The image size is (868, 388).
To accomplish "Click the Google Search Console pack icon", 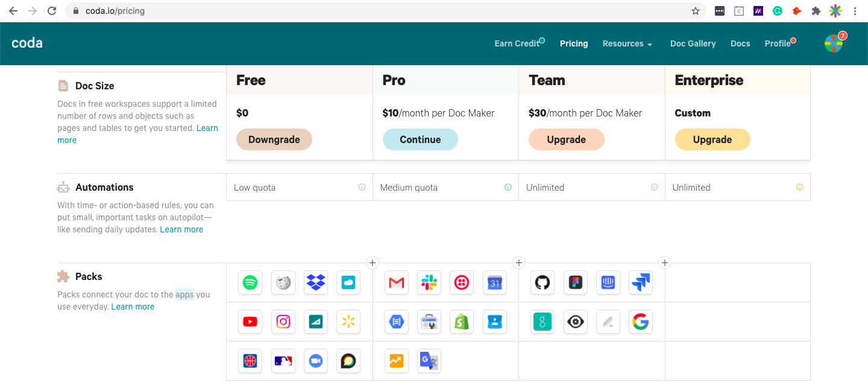I will pyautogui.click(x=429, y=322).
